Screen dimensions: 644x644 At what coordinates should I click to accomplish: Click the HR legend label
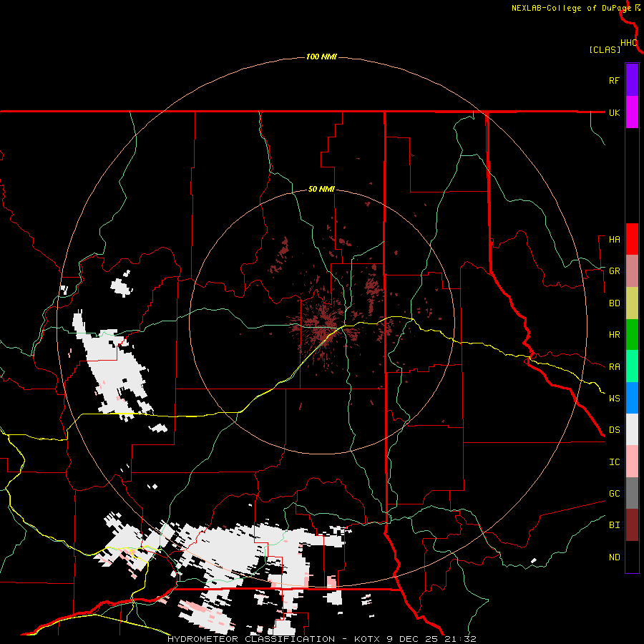(614, 335)
